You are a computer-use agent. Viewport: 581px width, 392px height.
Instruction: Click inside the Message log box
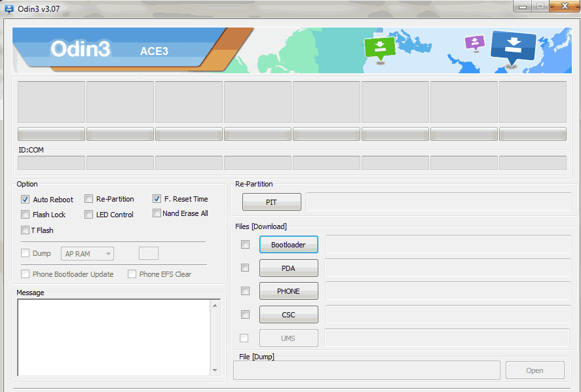point(114,338)
